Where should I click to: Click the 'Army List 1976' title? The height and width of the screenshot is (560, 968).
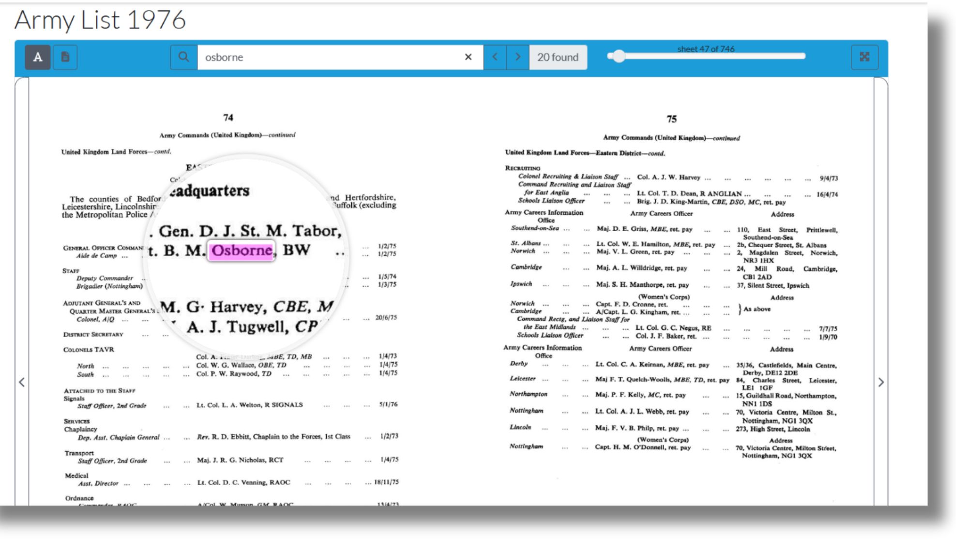pos(100,20)
